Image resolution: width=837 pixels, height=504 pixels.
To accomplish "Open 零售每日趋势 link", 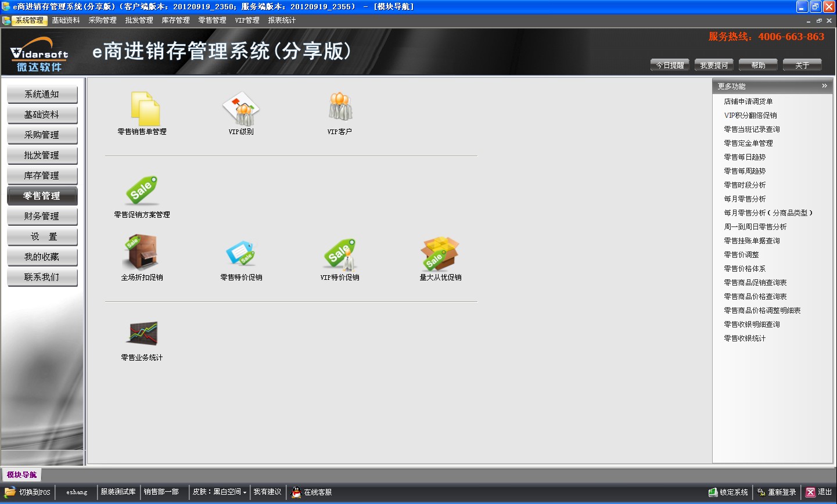I will coord(745,157).
